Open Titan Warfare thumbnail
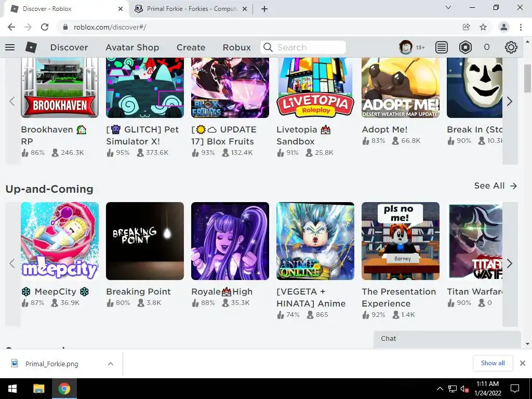The width and height of the screenshot is (532, 399). [475, 241]
